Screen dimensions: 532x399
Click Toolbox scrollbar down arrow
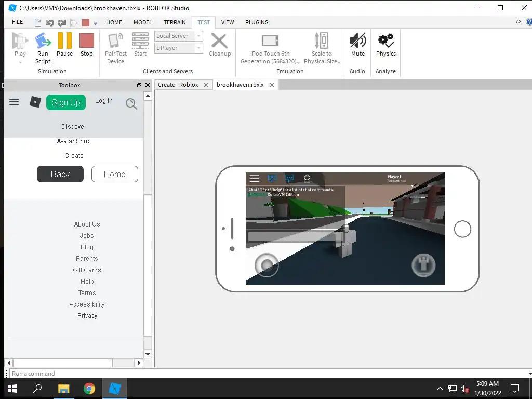click(148, 354)
